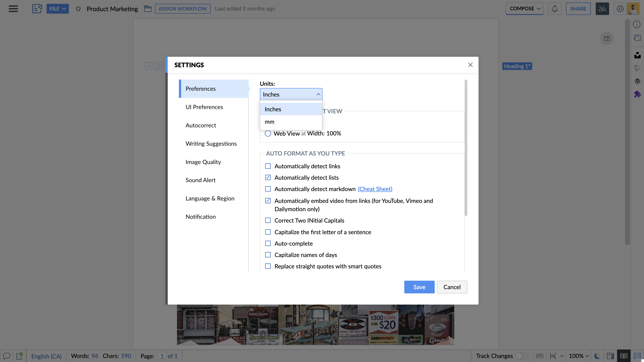The height and width of the screenshot is (362, 644).
Task: Open the Unsplash images sidebar icon
Action: pos(637,55)
